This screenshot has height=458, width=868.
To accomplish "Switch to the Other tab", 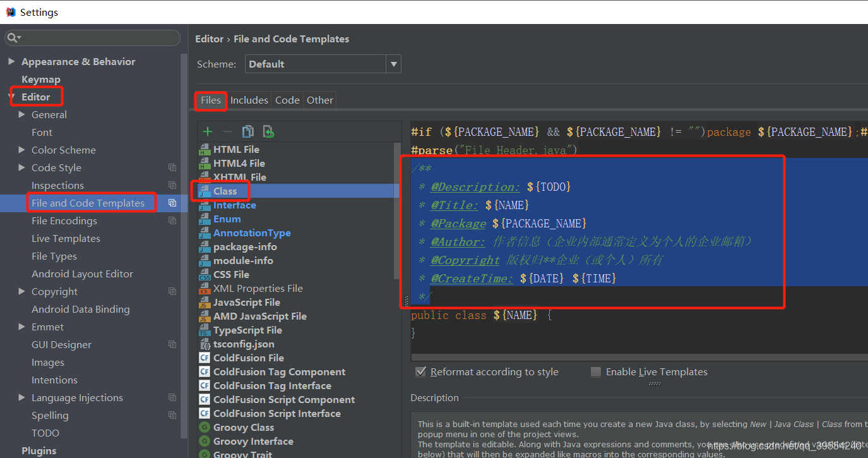I will click(x=320, y=100).
